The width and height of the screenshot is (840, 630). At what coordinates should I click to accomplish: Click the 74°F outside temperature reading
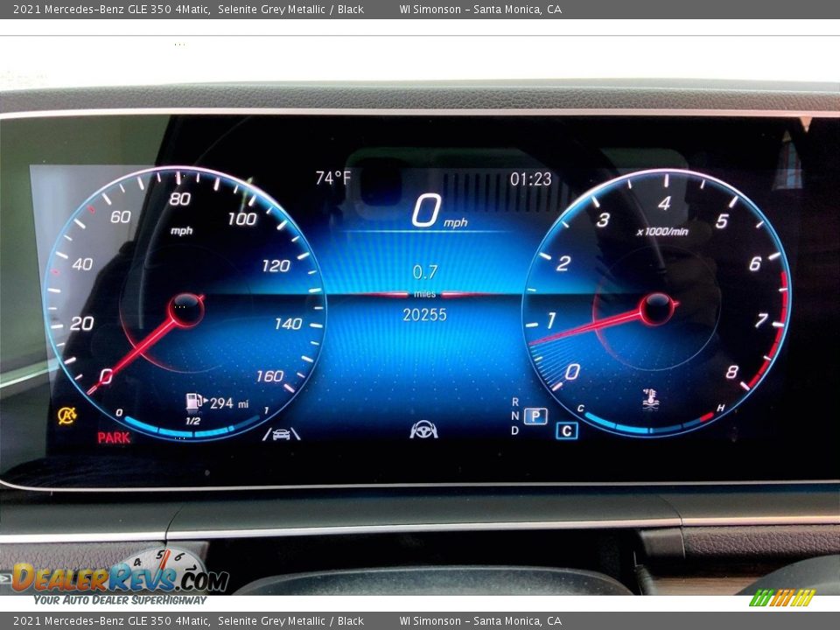pos(333,178)
